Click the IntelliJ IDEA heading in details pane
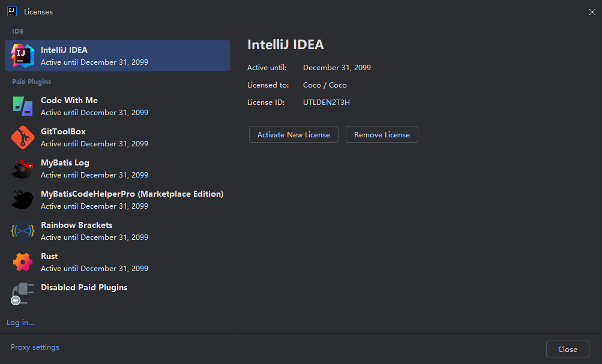The height and width of the screenshot is (364, 602). [x=286, y=44]
